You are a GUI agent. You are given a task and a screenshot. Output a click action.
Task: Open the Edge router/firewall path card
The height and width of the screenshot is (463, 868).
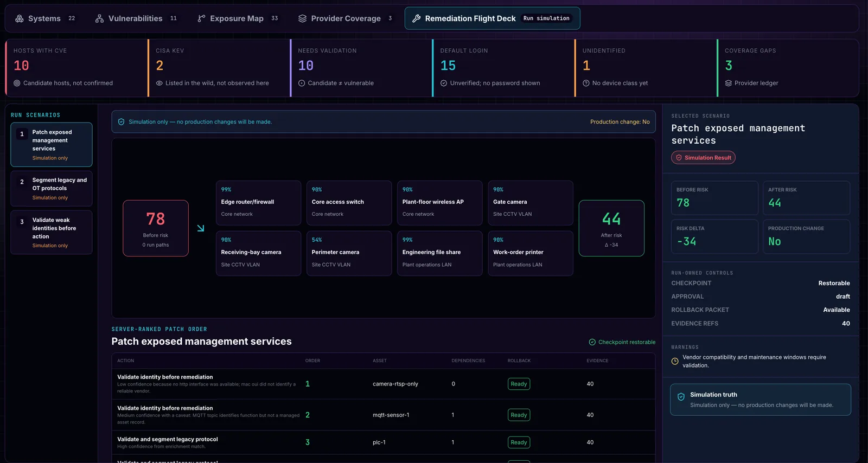pos(258,203)
